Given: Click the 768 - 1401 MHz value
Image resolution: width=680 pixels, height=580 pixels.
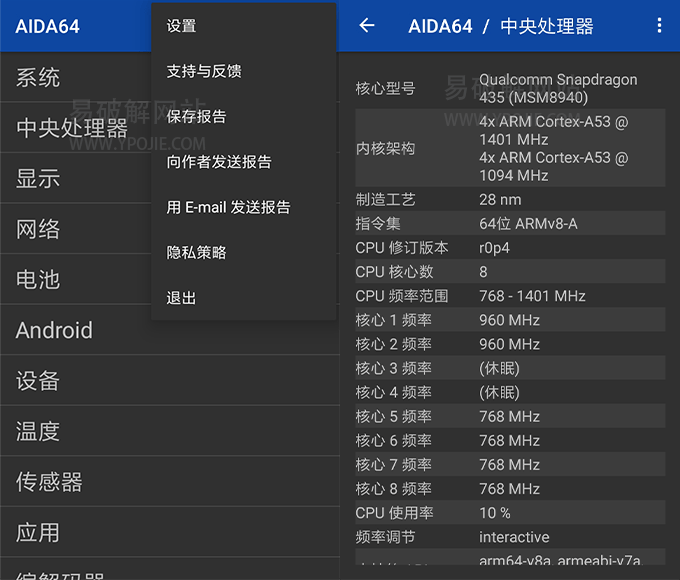Looking at the screenshot, I should pyautogui.click(x=532, y=296).
